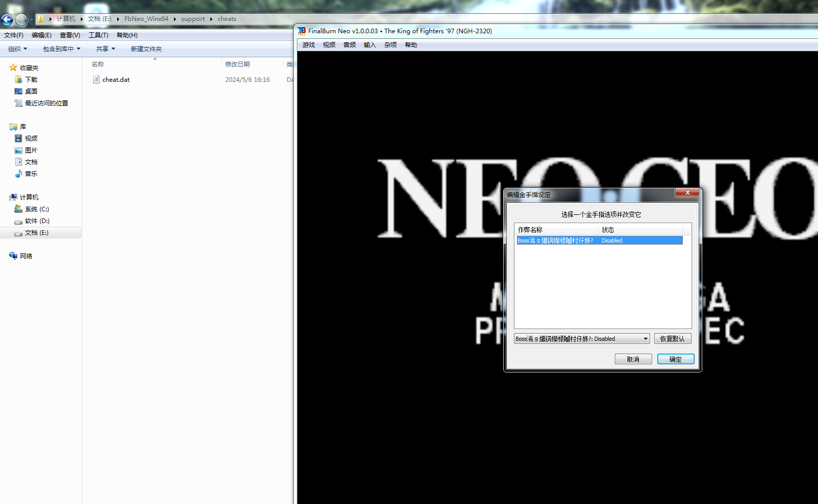Viewport: 818px width, 504px height.
Task: Click the 图片 library icon
Action: click(x=18, y=150)
